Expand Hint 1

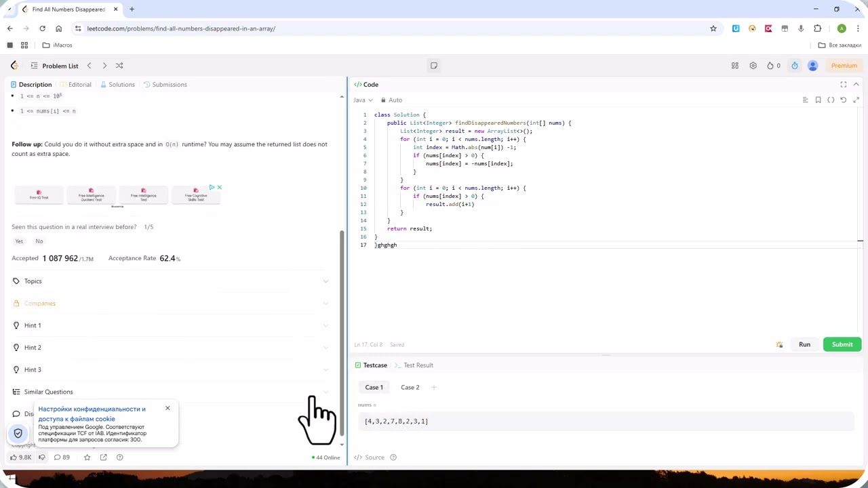click(x=170, y=325)
